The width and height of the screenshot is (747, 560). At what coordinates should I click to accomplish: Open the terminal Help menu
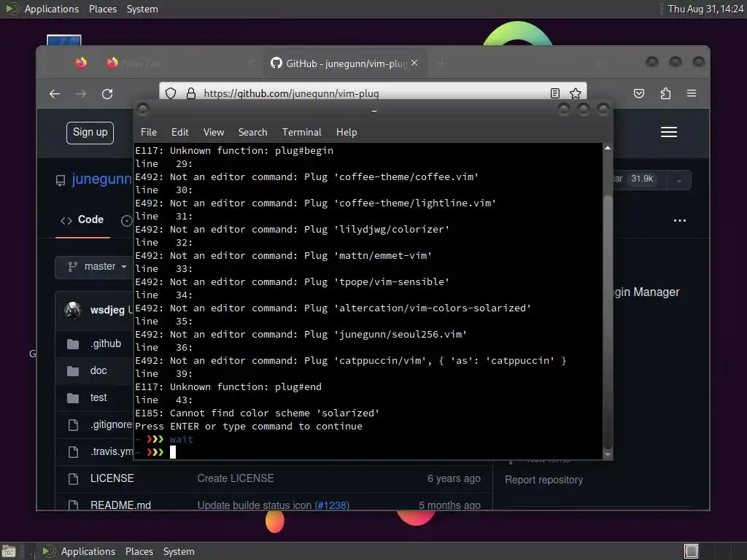pos(347,133)
